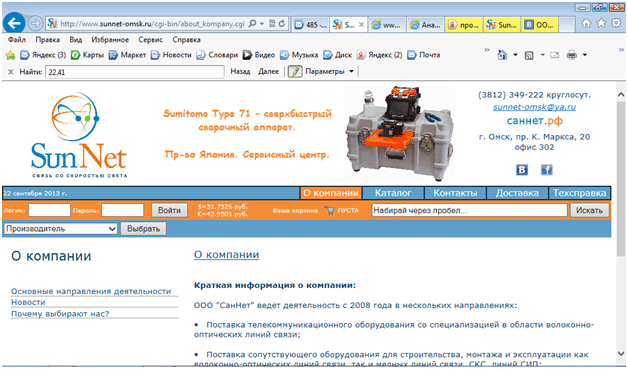Refresh the page with the reload icon

click(x=282, y=24)
